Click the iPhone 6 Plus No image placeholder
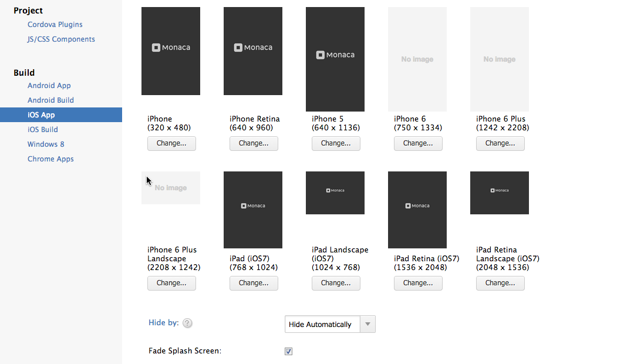This screenshot has width=644, height=364. [x=500, y=59]
